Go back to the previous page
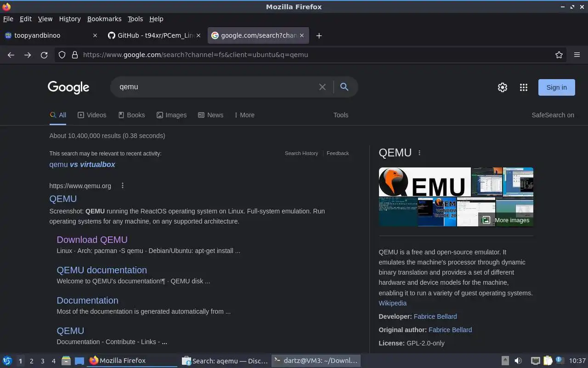The image size is (588, 368). point(11,55)
